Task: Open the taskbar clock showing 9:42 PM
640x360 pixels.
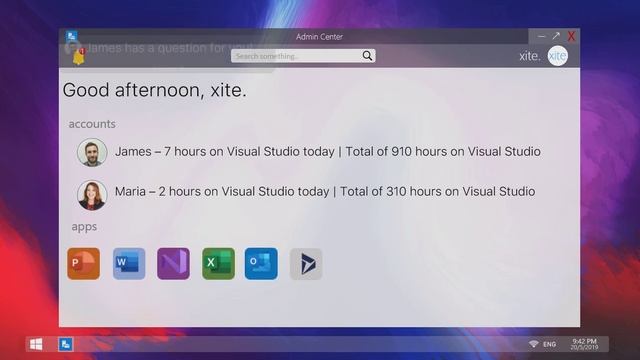Action: (584, 344)
